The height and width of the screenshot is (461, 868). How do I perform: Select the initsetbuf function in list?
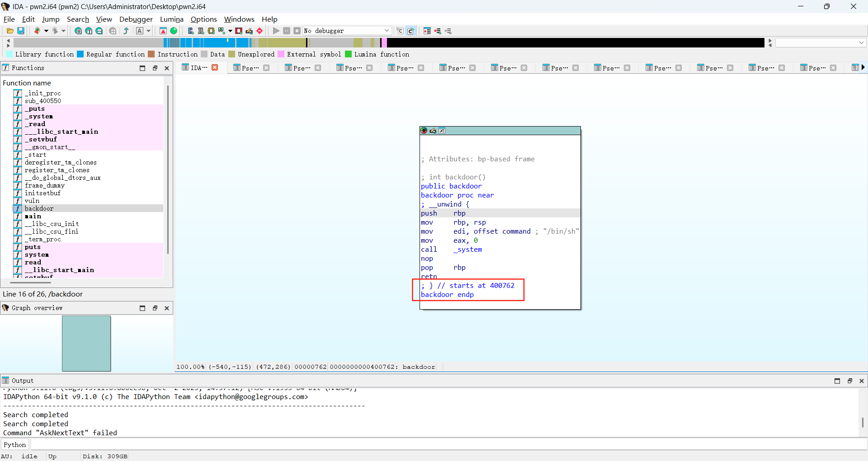tap(42, 193)
